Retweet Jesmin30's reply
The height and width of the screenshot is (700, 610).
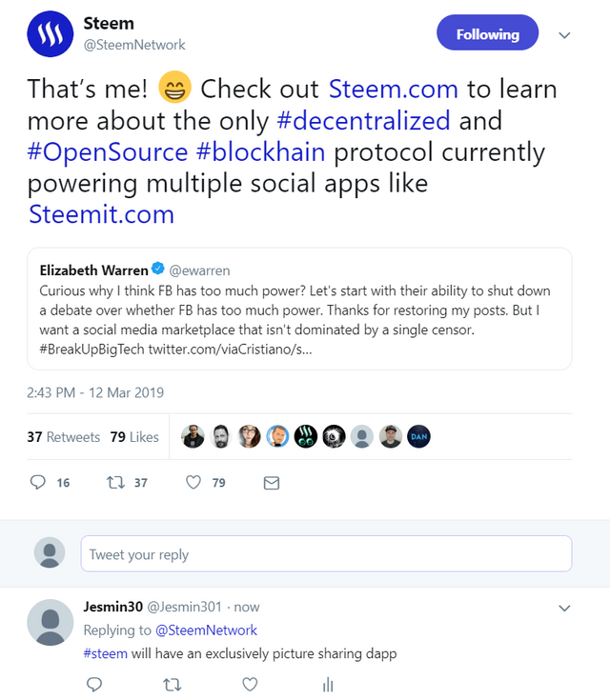173,685
